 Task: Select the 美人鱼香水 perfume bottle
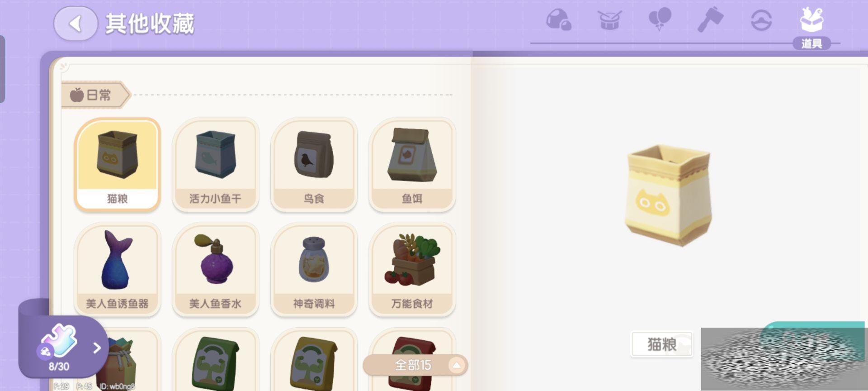point(215,270)
